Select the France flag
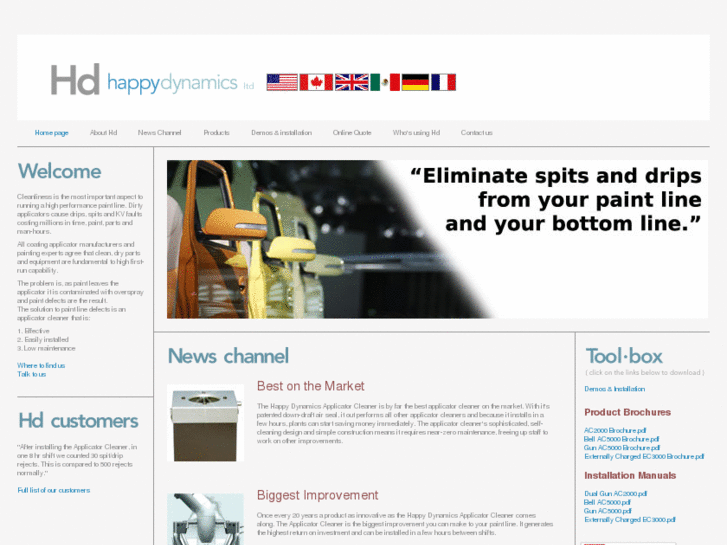 443,82
